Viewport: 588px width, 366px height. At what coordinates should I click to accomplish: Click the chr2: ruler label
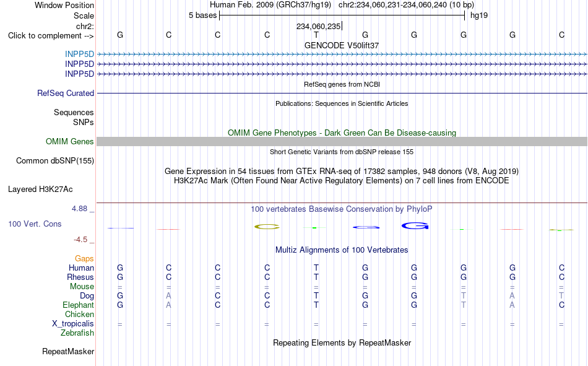(x=85, y=26)
